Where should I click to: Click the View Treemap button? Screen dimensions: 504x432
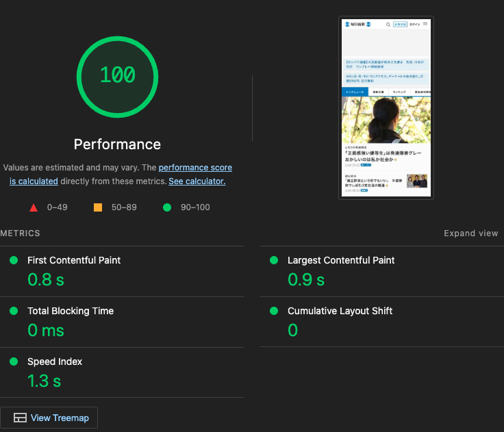pyautogui.click(x=49, y=418)
